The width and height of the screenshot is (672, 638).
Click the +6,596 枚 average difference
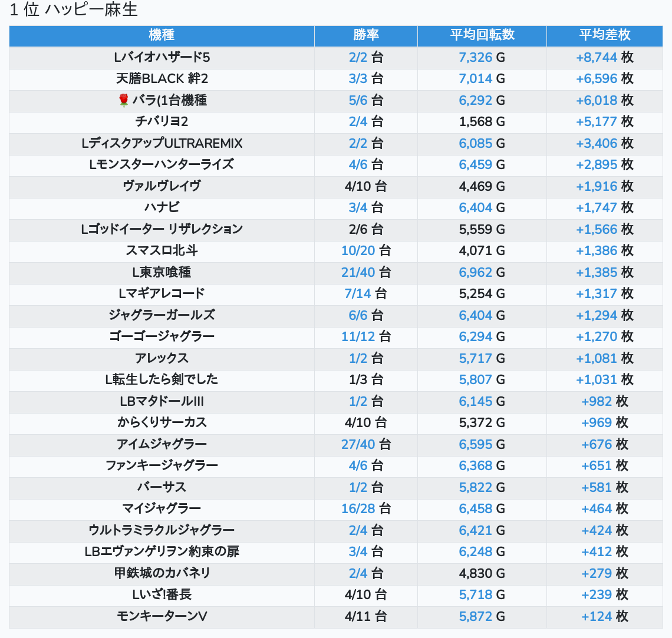[x=605, y=79]
